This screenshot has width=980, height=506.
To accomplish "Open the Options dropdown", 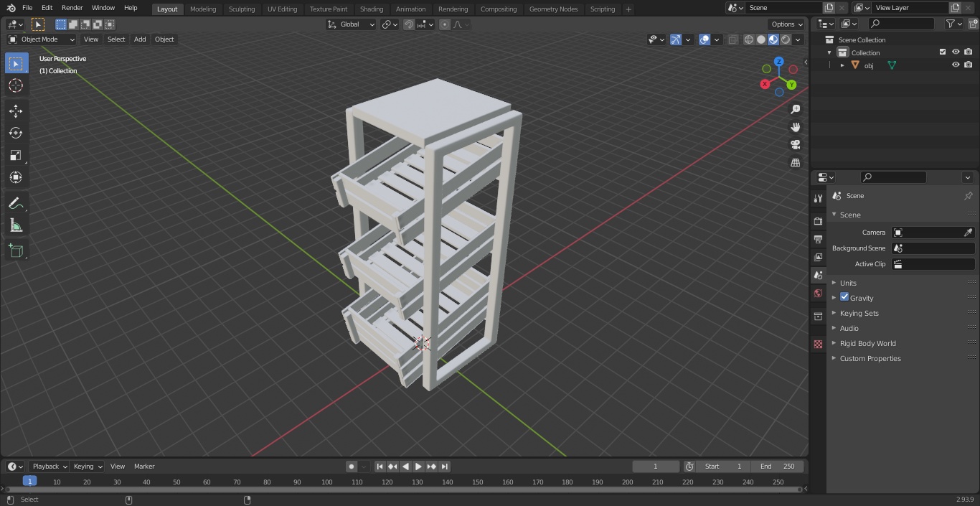I will point(787,24).
